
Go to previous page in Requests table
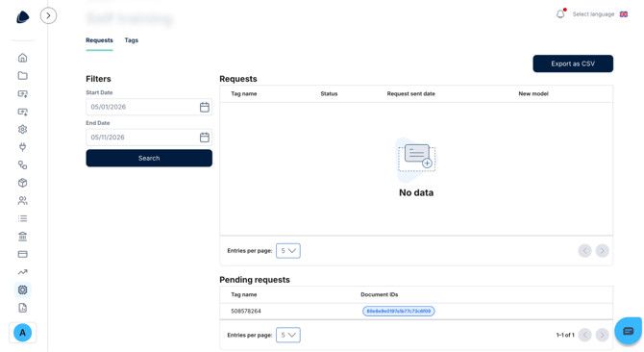584,251
